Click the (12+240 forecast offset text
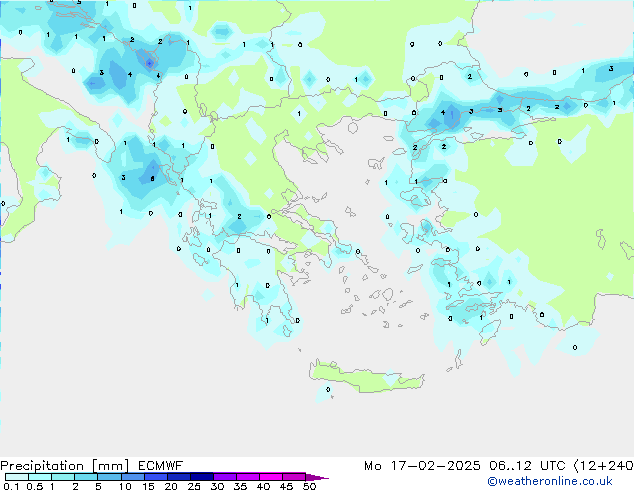The height and width of the screenshot is (490, 634). (x=606, y=466)
